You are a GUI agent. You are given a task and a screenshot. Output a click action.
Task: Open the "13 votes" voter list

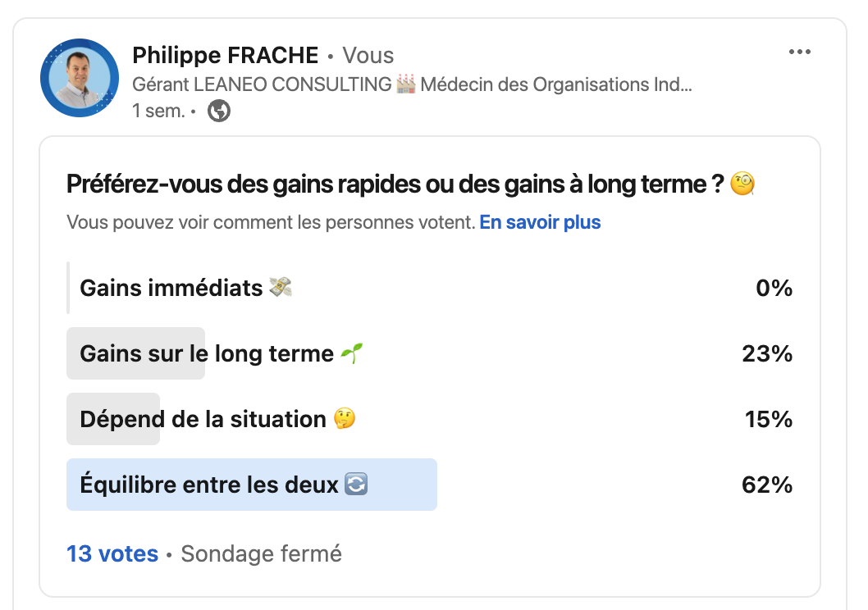tap(112, 554)
